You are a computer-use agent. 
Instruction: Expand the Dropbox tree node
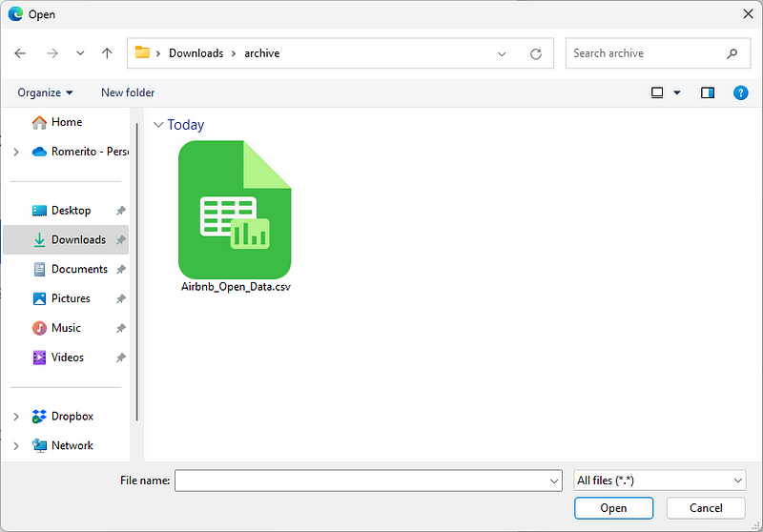point(16,417)
